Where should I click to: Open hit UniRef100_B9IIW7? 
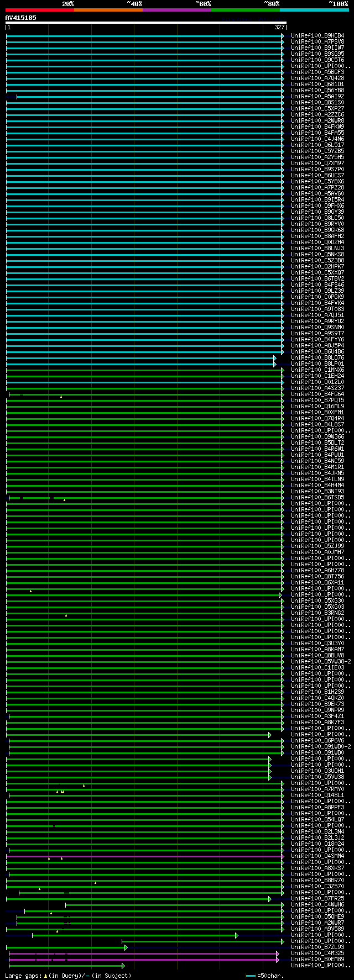pyautogui.click(x=317, y=48)
